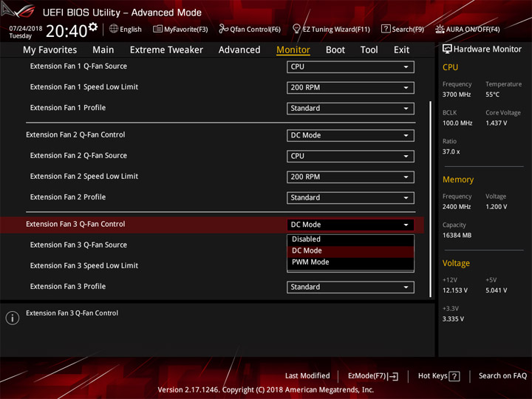Toggle the AURA light icon

coord(440,29)
